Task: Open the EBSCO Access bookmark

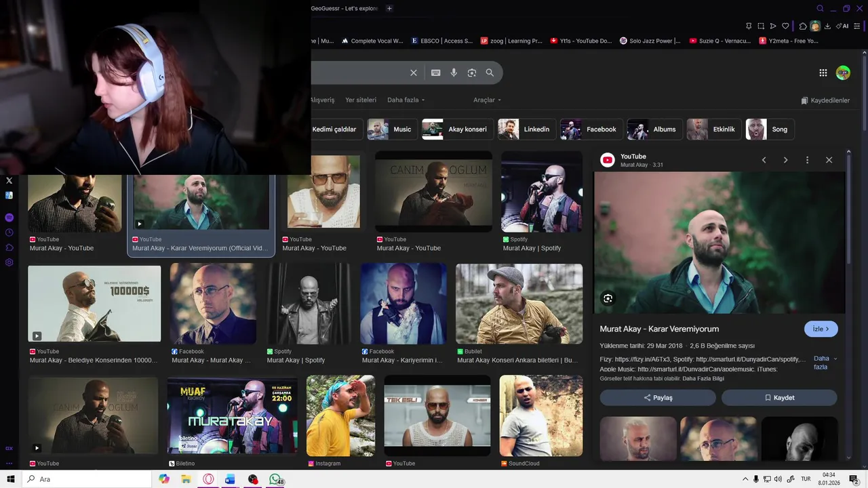Action: [x=442, y=41]
